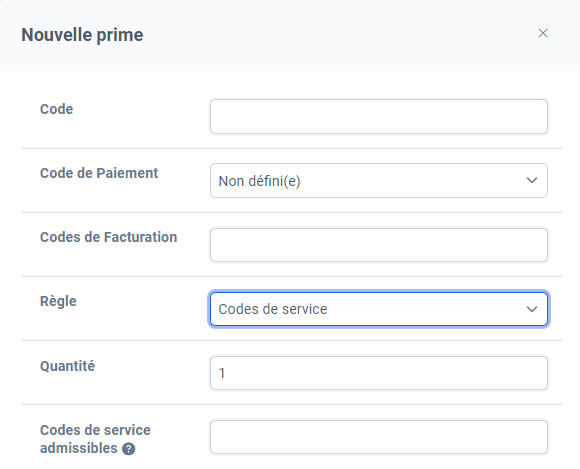The width and height of the screenshot is (580, 469).
Task: Click the Codes de service admissibles label
Action: click(95, 439)
